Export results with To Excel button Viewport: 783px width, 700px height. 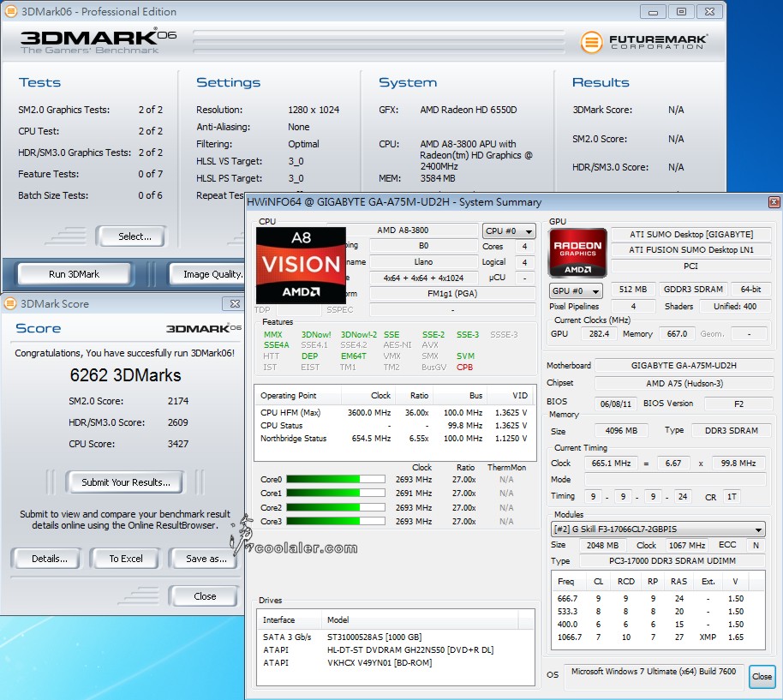click(126, 559)
